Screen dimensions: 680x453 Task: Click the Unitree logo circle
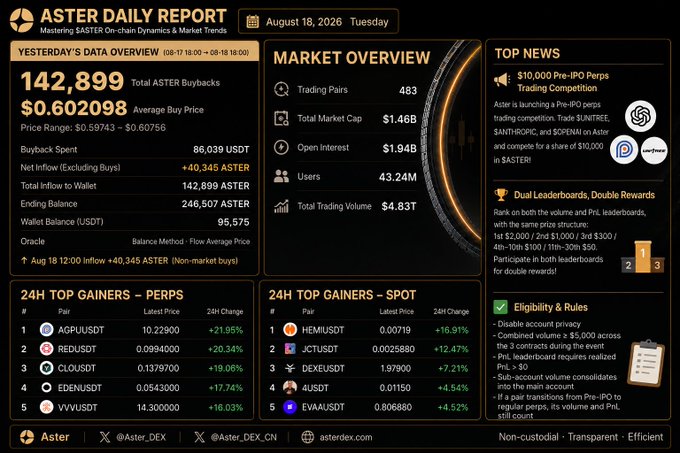654,150
